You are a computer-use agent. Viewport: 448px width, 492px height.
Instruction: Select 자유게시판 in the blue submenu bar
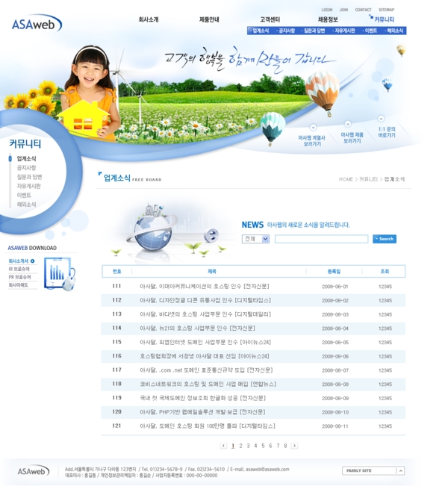345,31
